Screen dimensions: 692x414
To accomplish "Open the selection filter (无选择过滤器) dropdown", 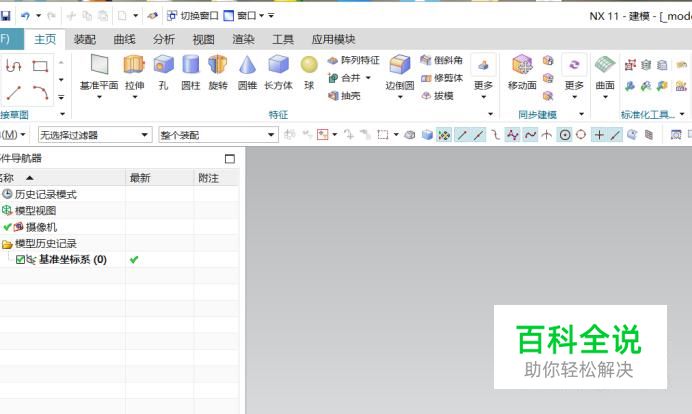I will coord(95,135).
